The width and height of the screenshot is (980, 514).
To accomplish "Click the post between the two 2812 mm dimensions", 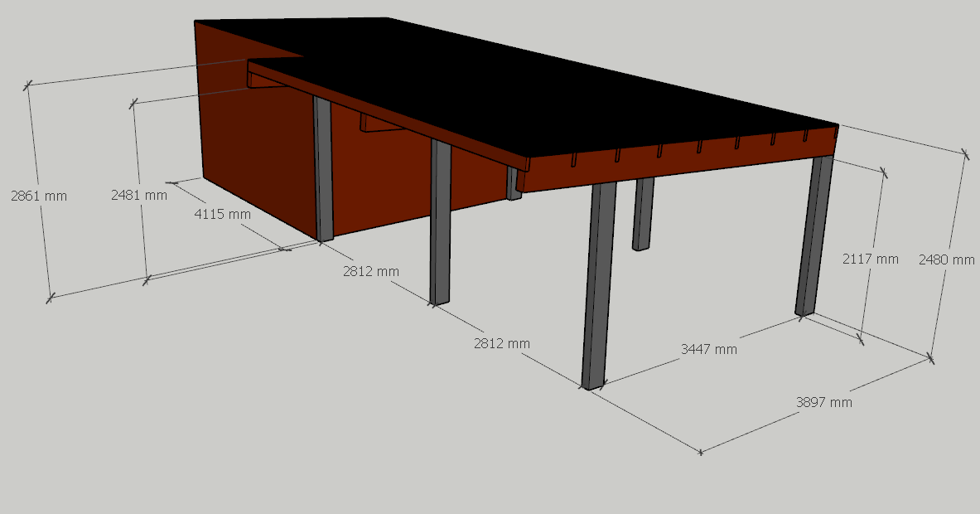I will tap(441, 222).
